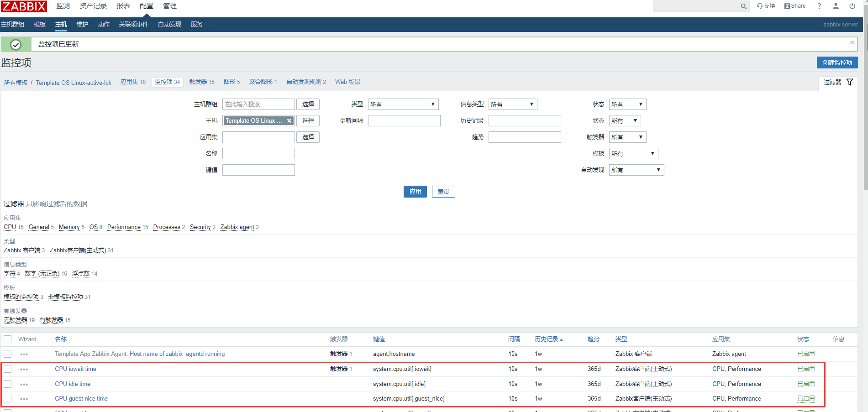Open the 报表 top menu
This screenshot has width=868, height=412.
tap(123, 6)
